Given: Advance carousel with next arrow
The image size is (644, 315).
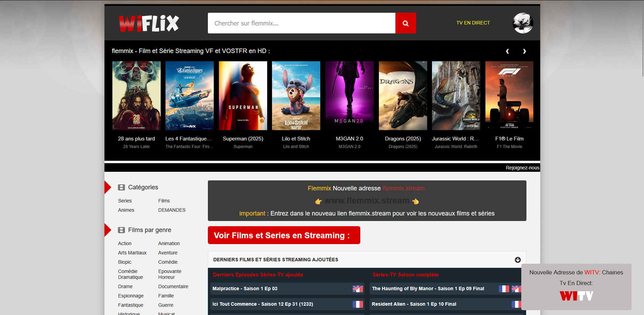Looking at the screenshot, I should 524,51.
